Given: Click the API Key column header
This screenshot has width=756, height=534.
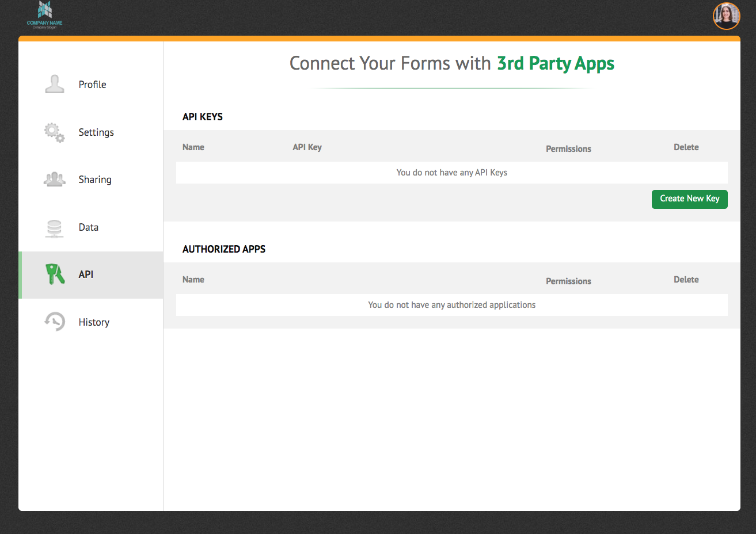Looking at the screenshot, I should click(x=307, y=147).
